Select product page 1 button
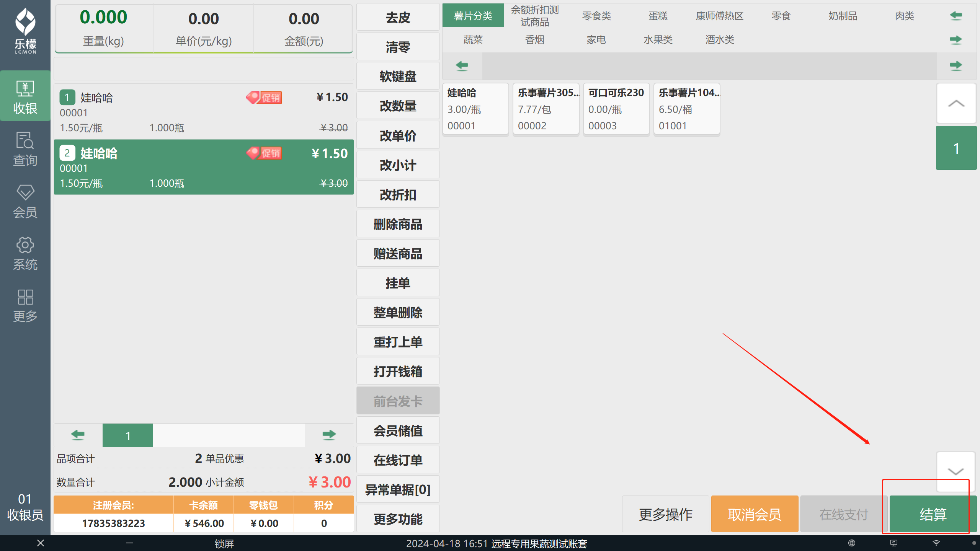980x551 pixels. 956,148
